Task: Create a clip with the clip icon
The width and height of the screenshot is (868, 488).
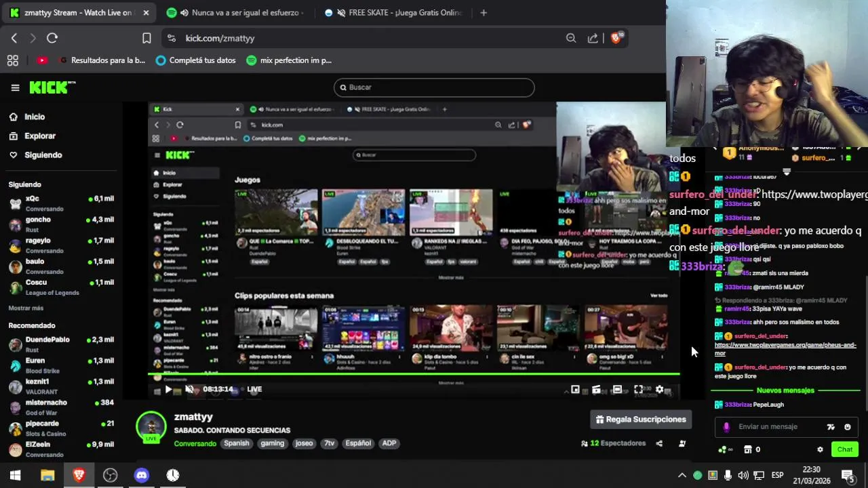Action: pyautogui.click(x=596, y=389)
